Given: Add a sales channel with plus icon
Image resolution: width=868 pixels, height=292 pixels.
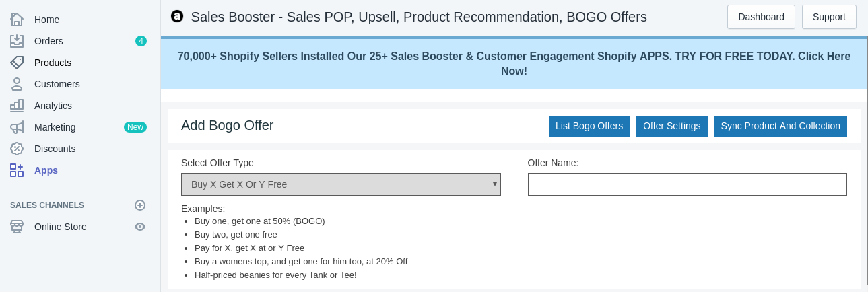Looking at the screenshot, I should click(140, 205).
